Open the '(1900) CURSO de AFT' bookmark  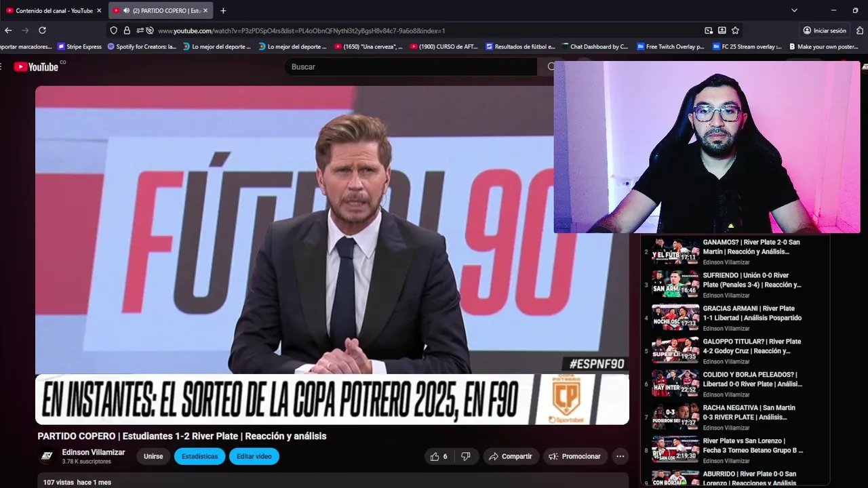pos(444,47)
